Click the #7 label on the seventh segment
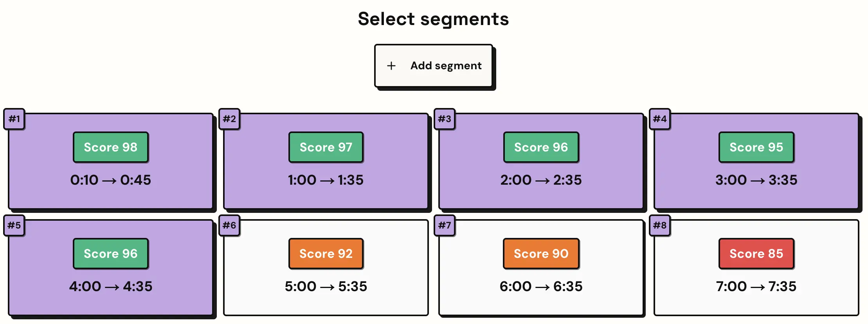 445,225
